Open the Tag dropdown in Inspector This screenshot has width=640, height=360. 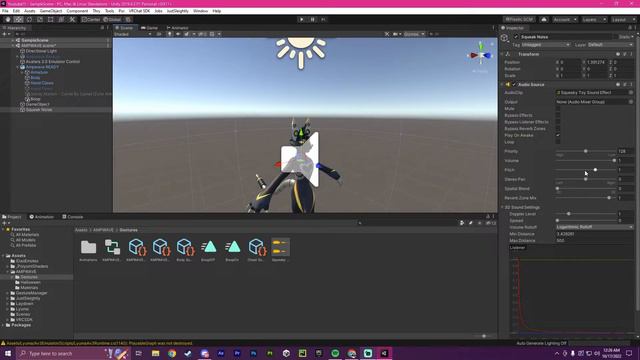click(546, 44)
